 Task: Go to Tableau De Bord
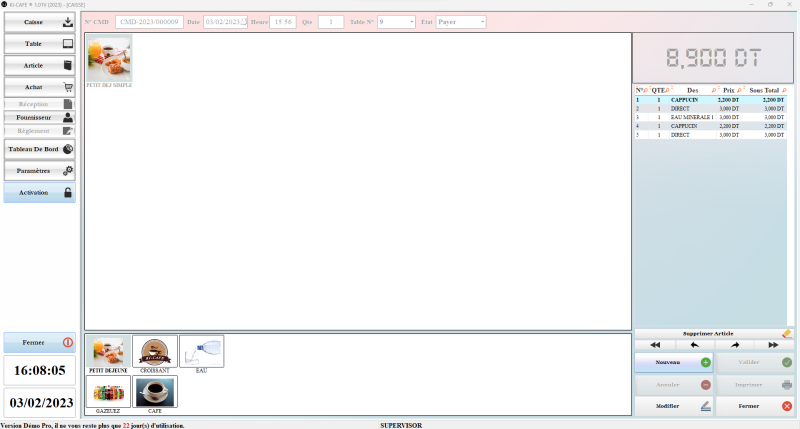coord(40,149)
